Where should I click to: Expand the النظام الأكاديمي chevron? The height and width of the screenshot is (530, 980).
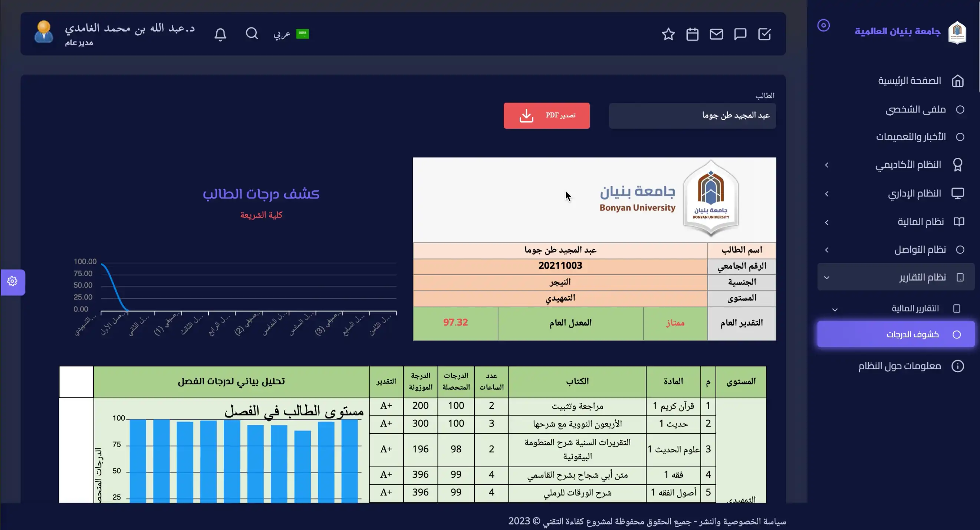tap(827, 165)
